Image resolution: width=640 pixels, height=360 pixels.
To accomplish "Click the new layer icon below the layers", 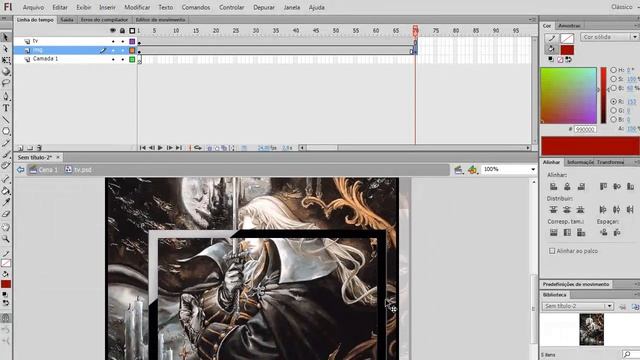I will [x=20, y=148].
